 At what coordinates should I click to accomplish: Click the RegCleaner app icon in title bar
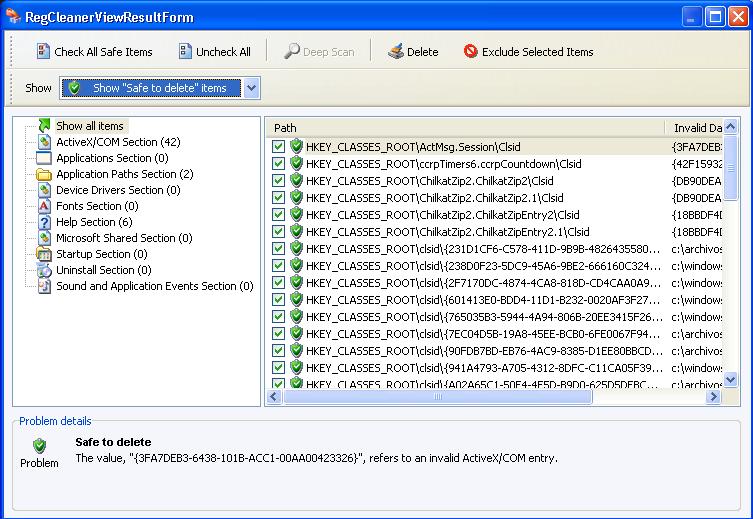tap(13, 16)
